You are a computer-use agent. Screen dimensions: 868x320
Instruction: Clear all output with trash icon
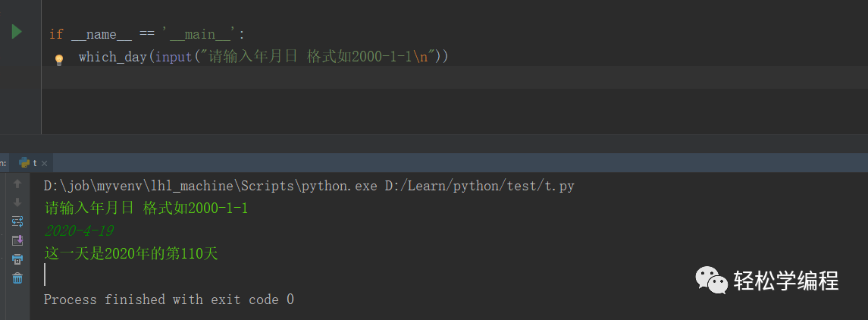tap(17, 278)
